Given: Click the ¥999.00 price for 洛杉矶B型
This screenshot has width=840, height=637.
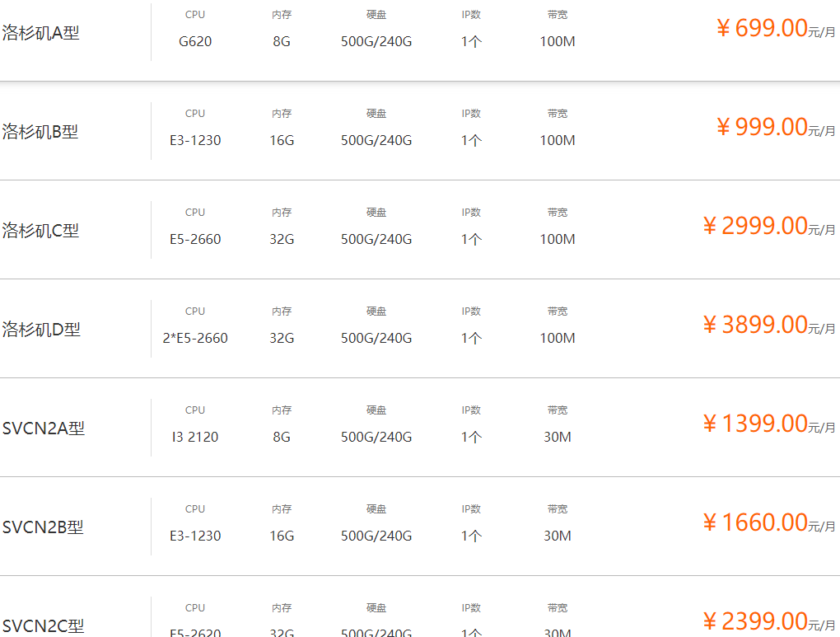Looking at the screenshot, I should pyautogui.click(x=763, y=128).
